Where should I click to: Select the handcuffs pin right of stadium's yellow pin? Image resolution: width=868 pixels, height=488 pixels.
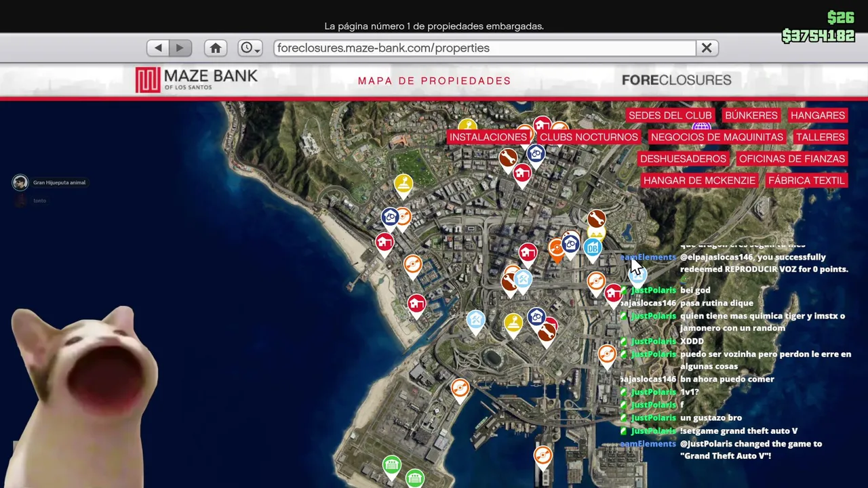click(536, 317)
